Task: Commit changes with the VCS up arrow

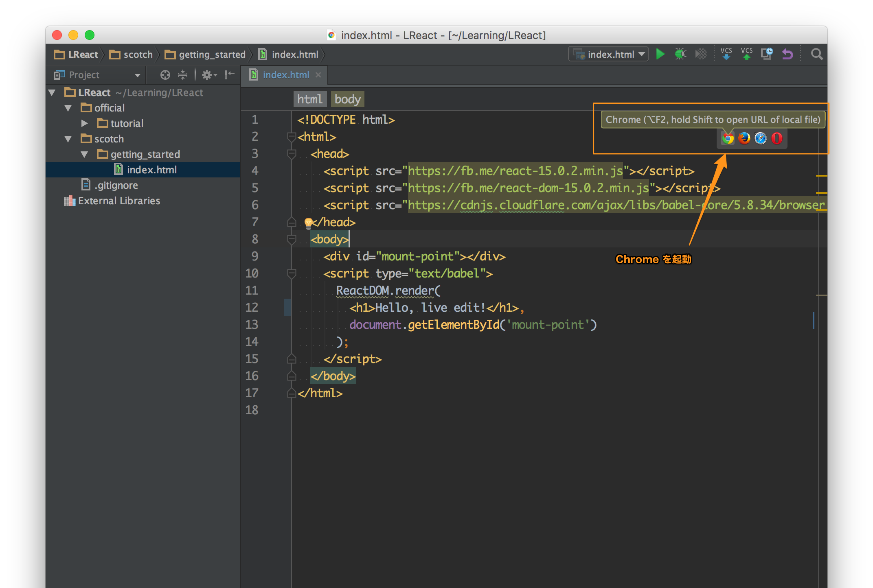Action: click(746, 54)
